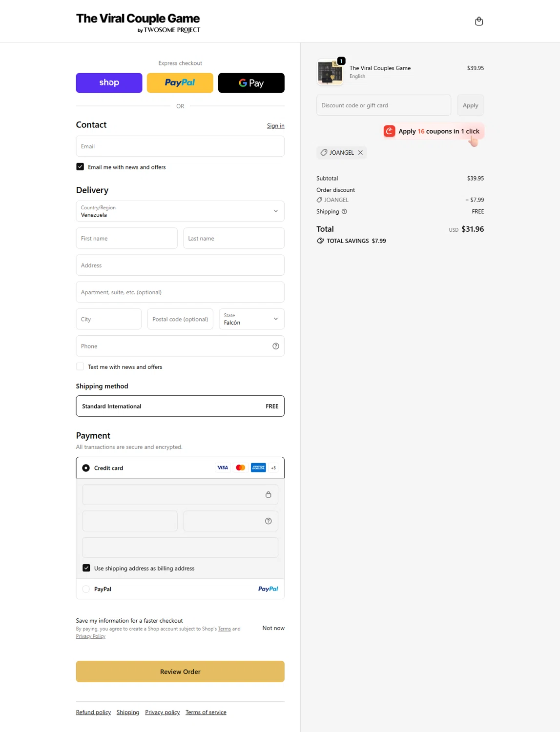Click The Viral Couples Game product thumbnail
This screenshot has width=560, height=732.
click(330, 72)
